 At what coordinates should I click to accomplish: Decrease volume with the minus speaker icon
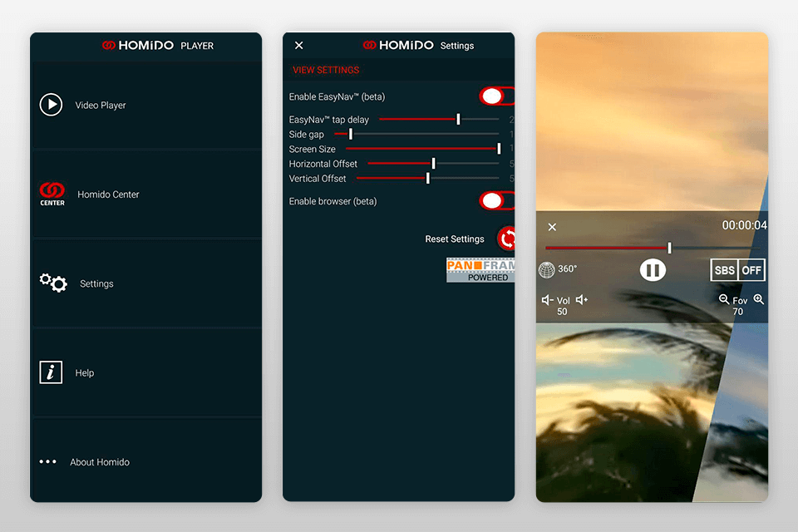tap(546, 300)
